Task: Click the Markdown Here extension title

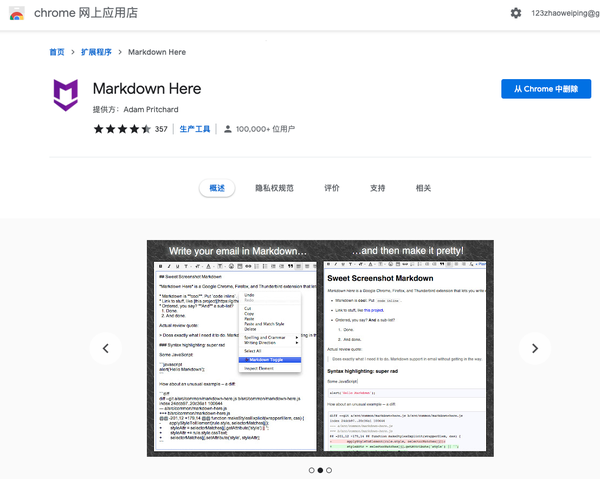Action: coord(147,89)
